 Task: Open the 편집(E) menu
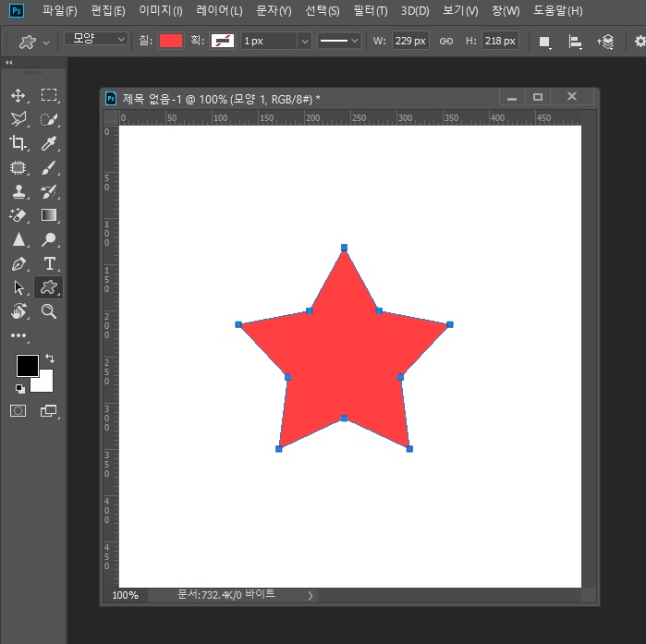click(108, 10)
